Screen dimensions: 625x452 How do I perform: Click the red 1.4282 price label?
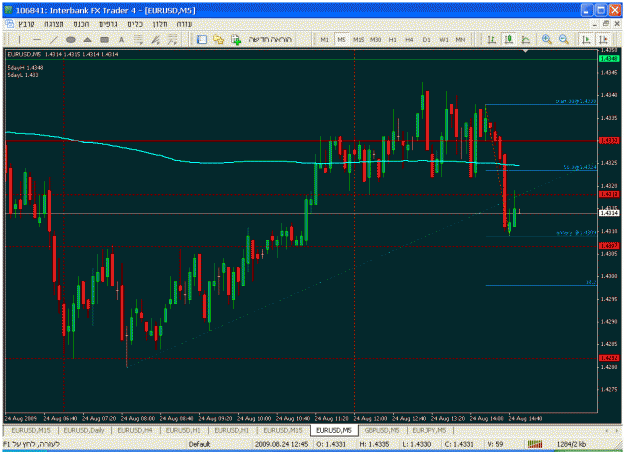click(x=609, y=358)
